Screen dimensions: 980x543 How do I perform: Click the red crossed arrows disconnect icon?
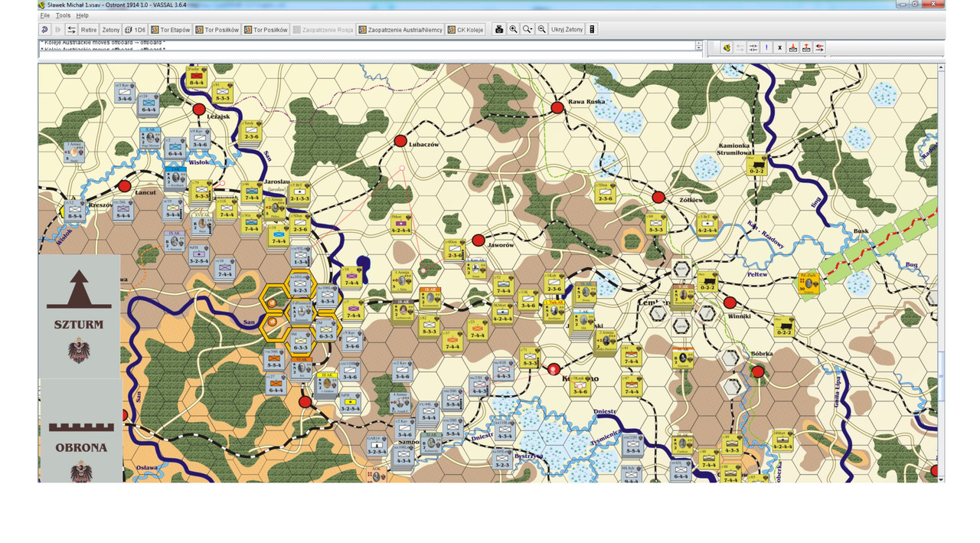click(x=820, y=47)
